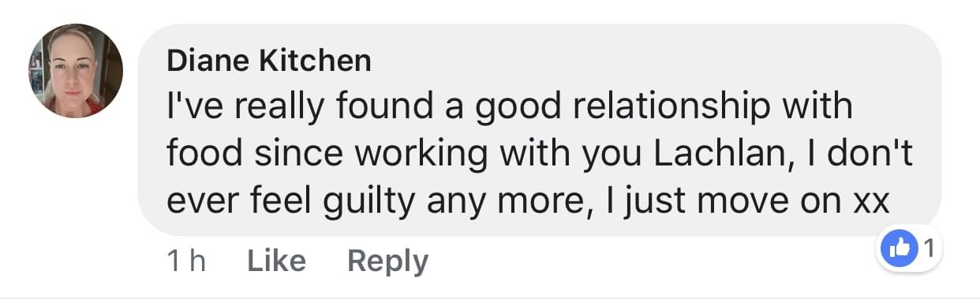The width and height of the screenshot is (980, 301).
Task: Reply to Diane Kitchen's comment
Action: (x=387, y=262)
